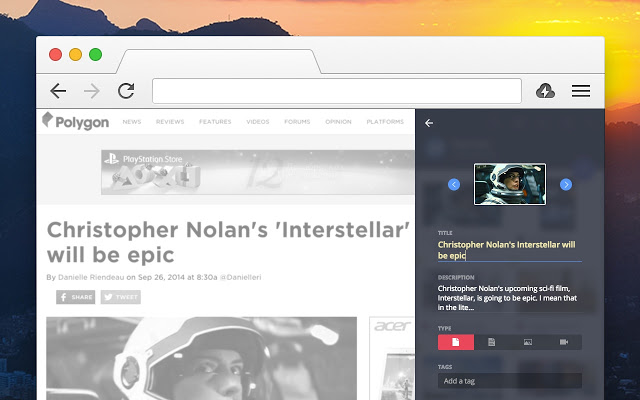
Task: Open the Videos menu item
Action: pos(258,122)
